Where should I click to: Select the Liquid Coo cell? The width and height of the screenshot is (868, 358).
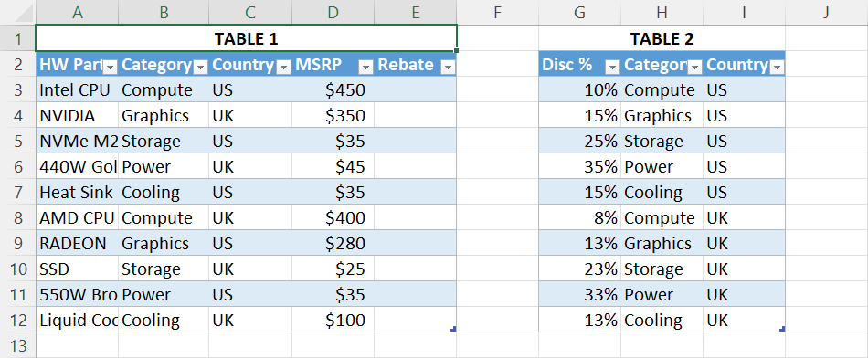point(77,320)
